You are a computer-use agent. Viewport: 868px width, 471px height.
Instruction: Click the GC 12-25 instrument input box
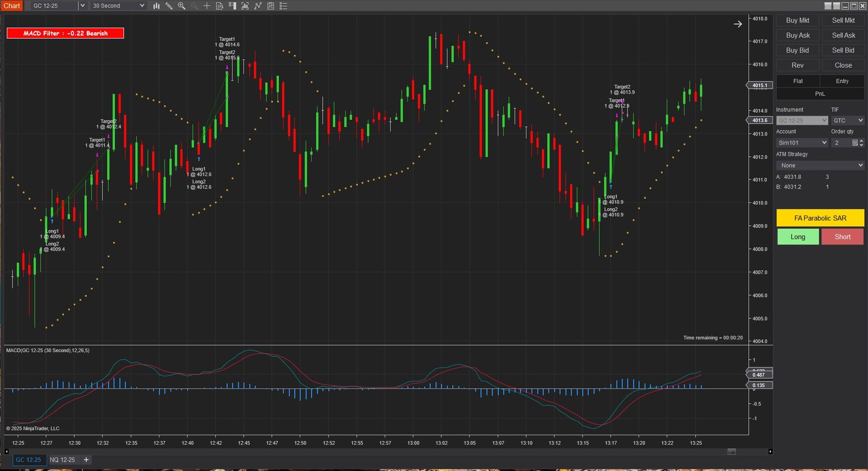point(55,6)
